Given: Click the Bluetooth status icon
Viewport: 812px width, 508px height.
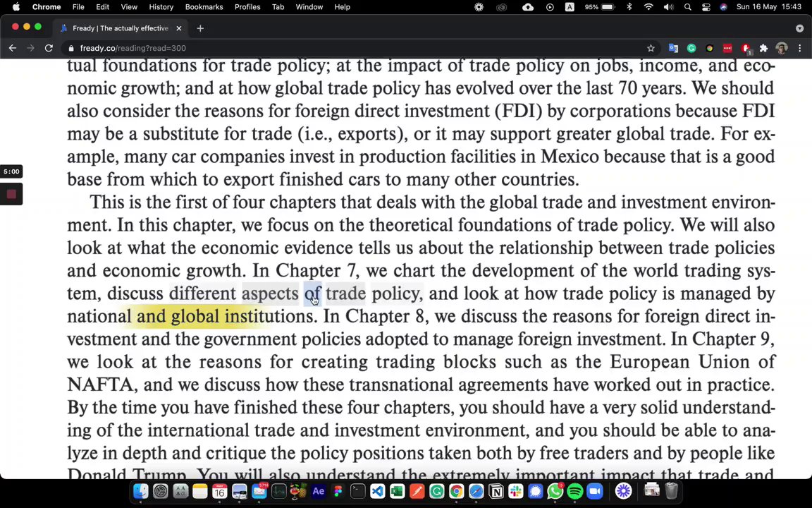Looking at the screenshot, I should click(629, 7).
